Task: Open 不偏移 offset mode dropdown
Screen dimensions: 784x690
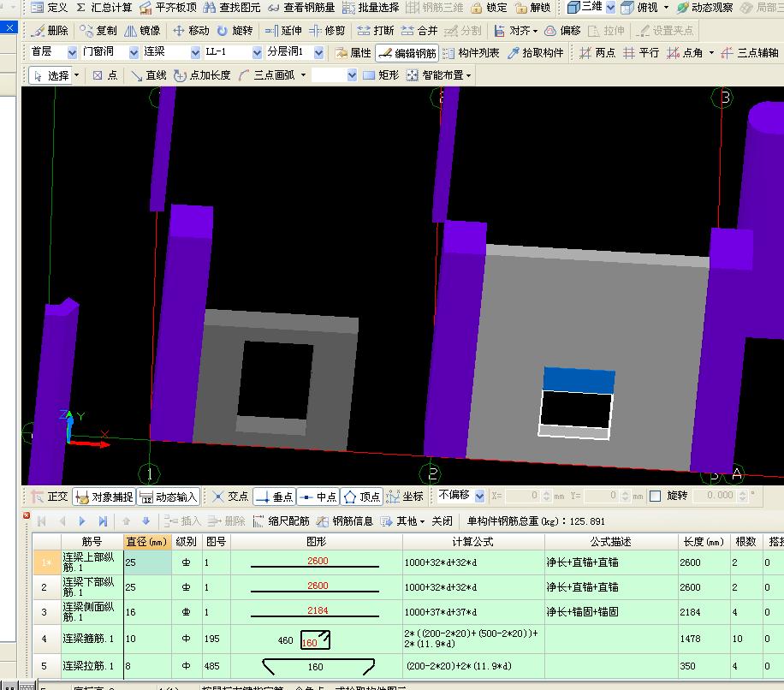Action: click(480, 496)
